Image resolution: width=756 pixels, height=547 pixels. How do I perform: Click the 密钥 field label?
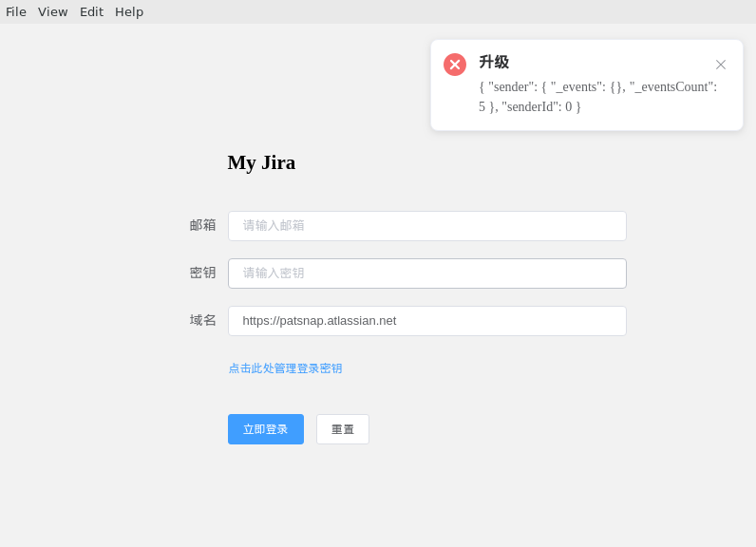(202, 273)
